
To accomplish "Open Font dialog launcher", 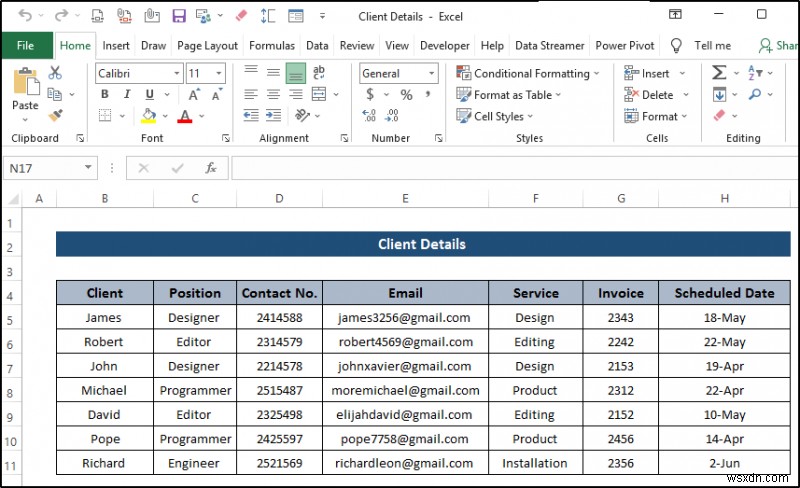I will (x=226, y=138).
